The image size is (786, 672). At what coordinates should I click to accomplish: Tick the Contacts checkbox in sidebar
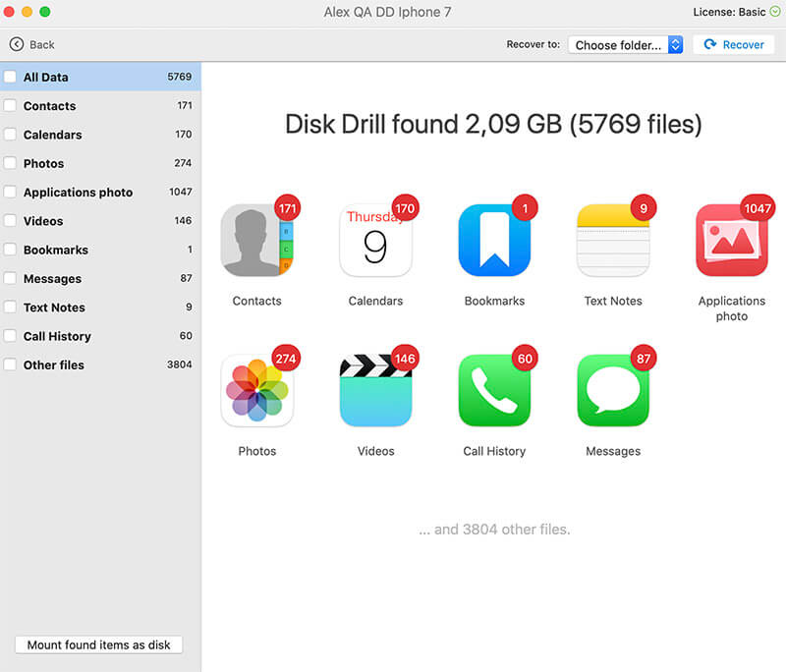[10, 106]
